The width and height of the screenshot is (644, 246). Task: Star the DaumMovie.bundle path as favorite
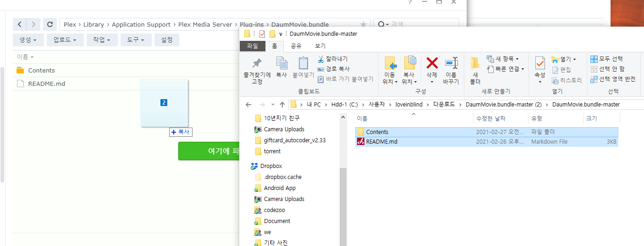pos(363,24)
